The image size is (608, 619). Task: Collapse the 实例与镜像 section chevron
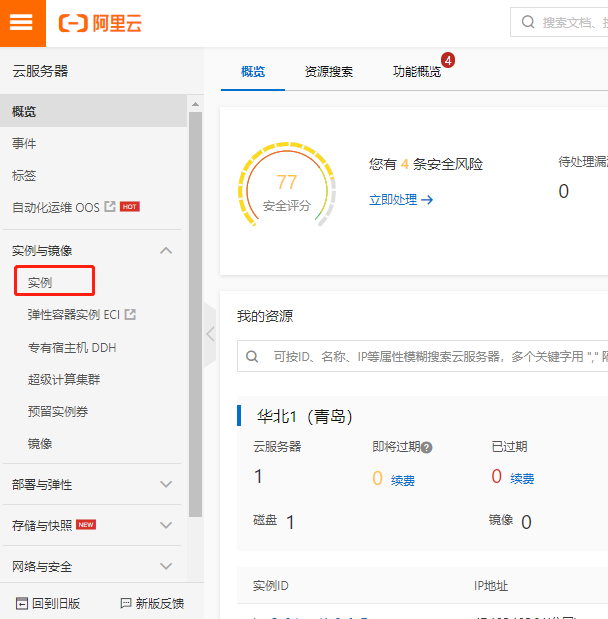(x=166, y=250)
